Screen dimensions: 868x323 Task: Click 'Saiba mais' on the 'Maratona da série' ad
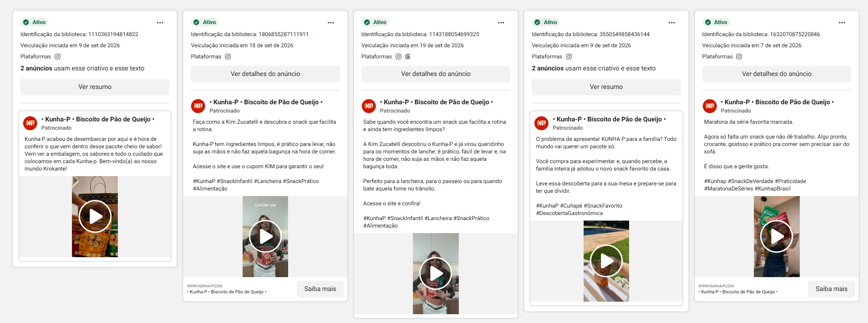831,289
